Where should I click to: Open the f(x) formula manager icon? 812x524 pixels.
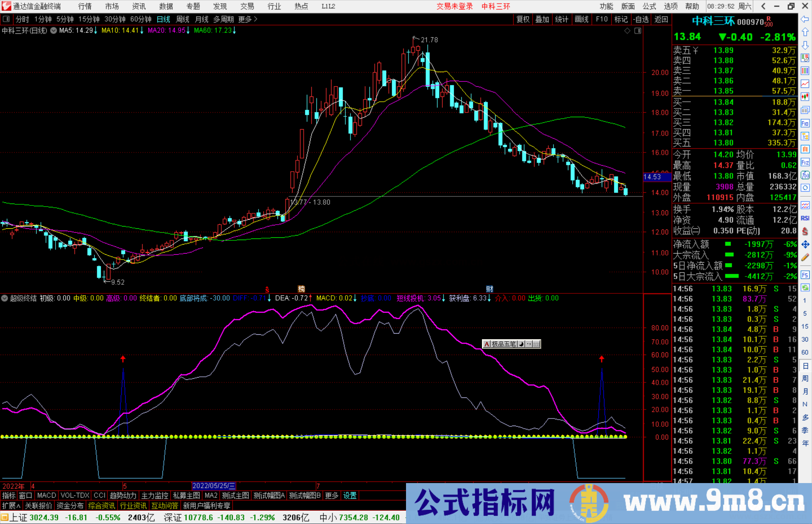tap(805, 175)
